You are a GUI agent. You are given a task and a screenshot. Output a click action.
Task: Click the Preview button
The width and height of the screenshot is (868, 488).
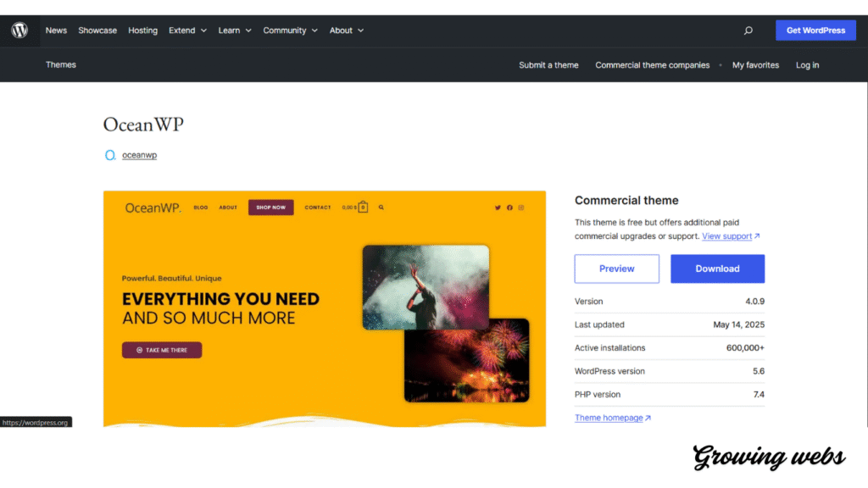(x=616, y=269)
